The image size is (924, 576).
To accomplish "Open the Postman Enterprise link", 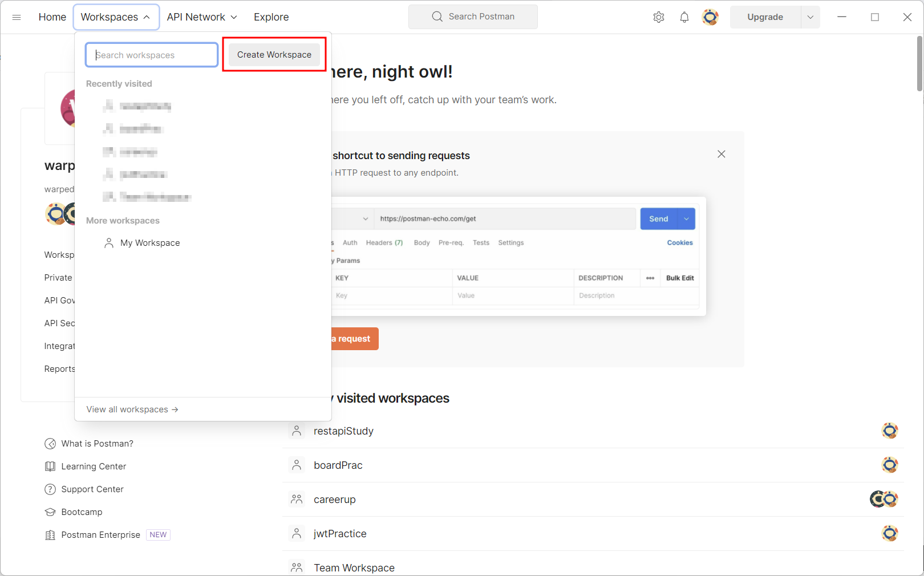I will point(100,535).
